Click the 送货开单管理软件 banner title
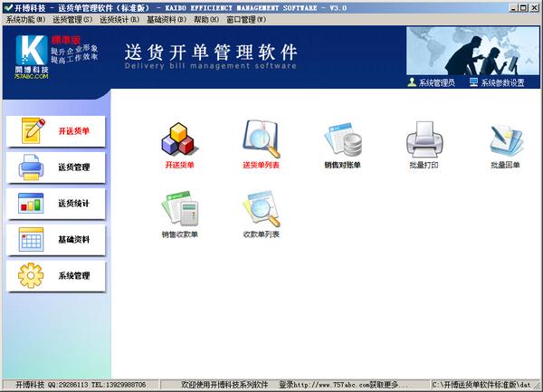This screenshot has height=392, width=543. [x=211, y=53]
